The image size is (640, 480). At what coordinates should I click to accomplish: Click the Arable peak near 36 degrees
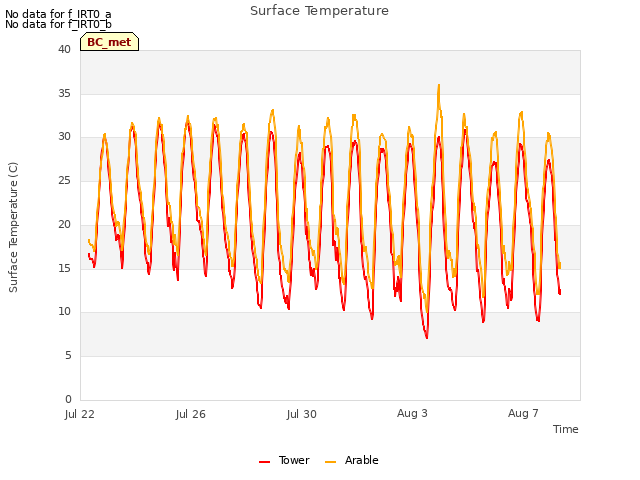point(439,85)
